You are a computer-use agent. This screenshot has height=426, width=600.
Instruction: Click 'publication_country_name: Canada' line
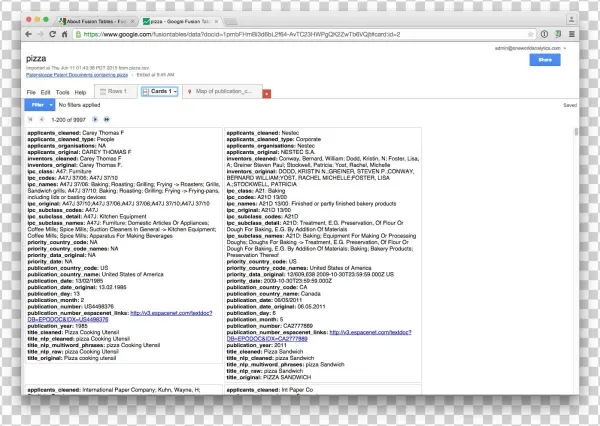coord(274,294)
